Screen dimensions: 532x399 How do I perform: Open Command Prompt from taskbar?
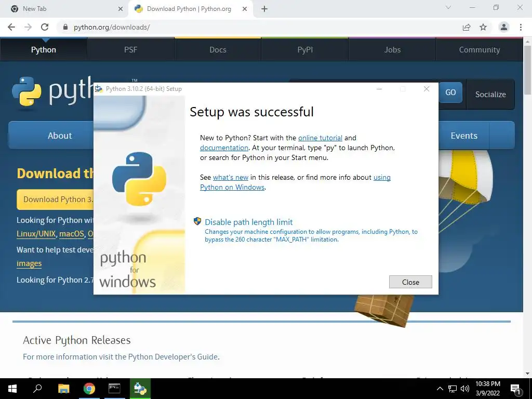(x=114, y=389)
